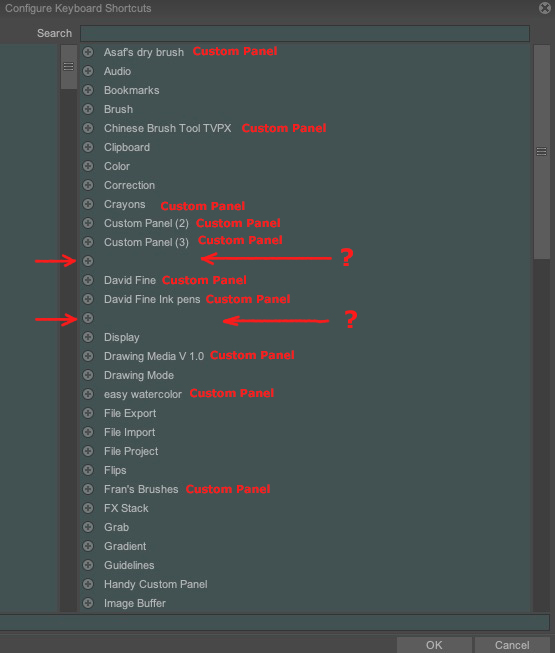The height and width of the screenshot is (653, 555).
Task: Click the plus icon beside FX Stack
Action: 88,508
